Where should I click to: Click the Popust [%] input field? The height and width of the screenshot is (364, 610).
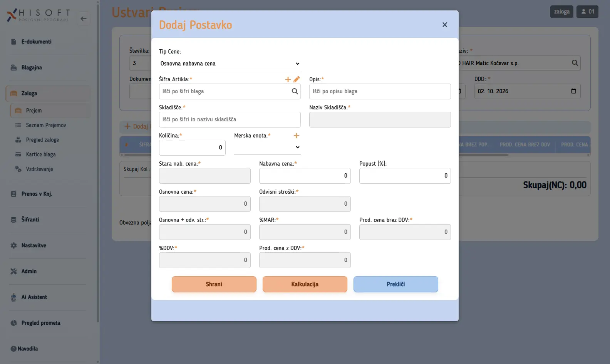(x=405, y=176)
